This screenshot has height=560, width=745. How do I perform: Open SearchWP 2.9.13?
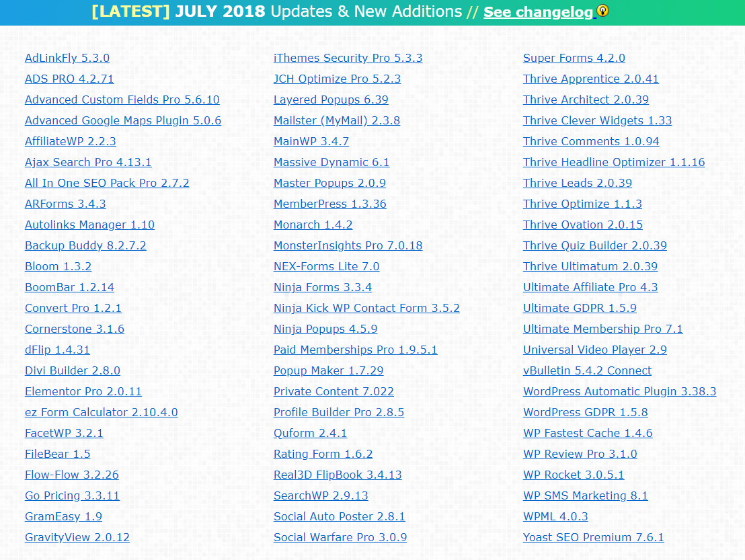[321, 496]
